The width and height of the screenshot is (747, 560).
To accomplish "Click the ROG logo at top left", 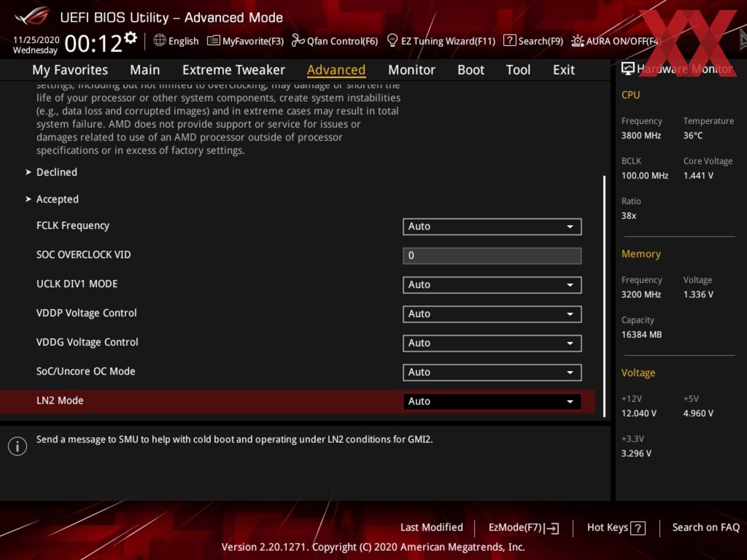I will (32, 16).
